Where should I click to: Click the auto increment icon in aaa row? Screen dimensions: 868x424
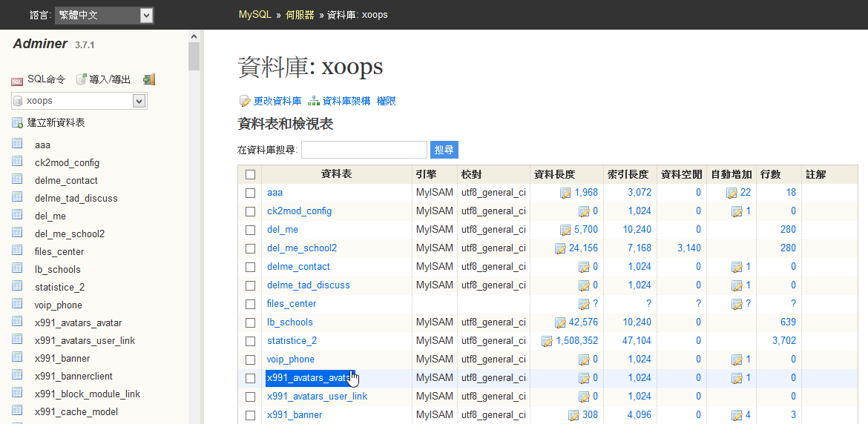coord(731,193)
